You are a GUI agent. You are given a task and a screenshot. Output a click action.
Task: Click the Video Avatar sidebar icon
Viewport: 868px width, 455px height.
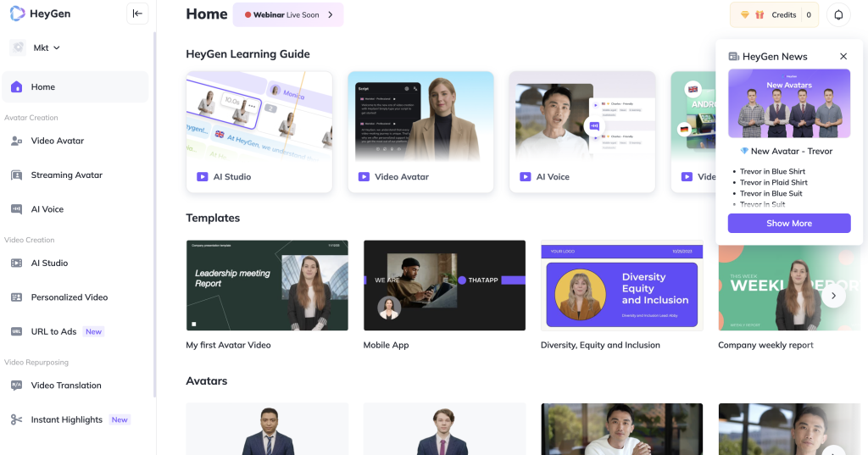16,141
